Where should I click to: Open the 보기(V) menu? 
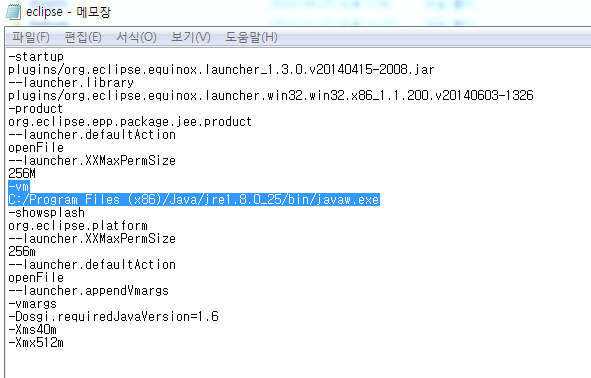coord(191,37)
